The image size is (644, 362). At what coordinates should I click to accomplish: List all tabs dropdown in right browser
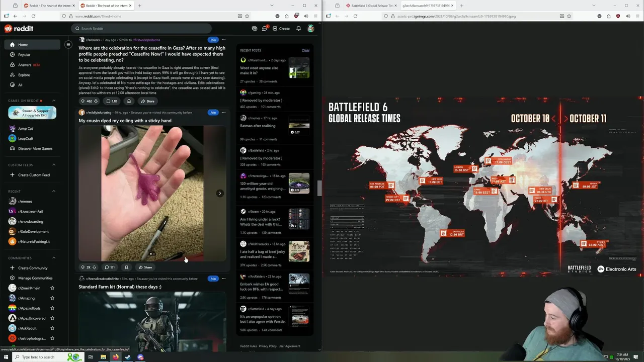(594, 6)
